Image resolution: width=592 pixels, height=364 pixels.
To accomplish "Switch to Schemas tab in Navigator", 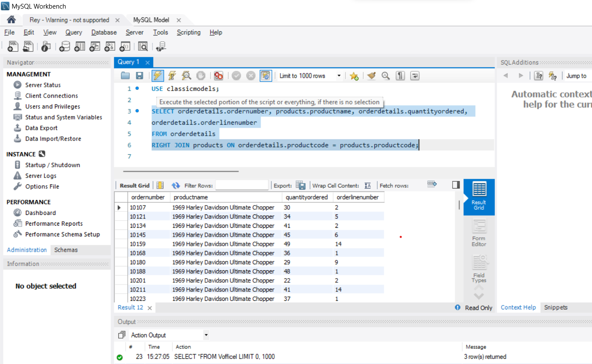I will click(66, 250).
